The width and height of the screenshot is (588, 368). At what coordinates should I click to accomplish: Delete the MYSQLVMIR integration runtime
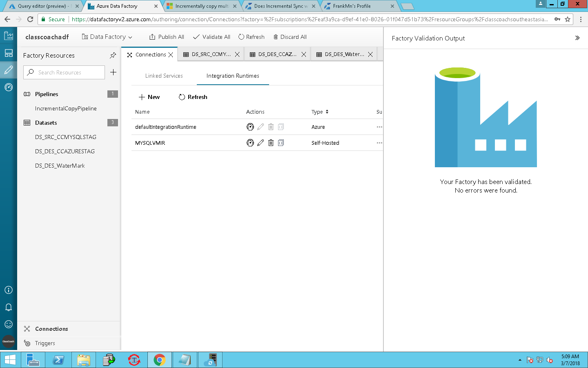pyautogui.click(x=271, y=143)
